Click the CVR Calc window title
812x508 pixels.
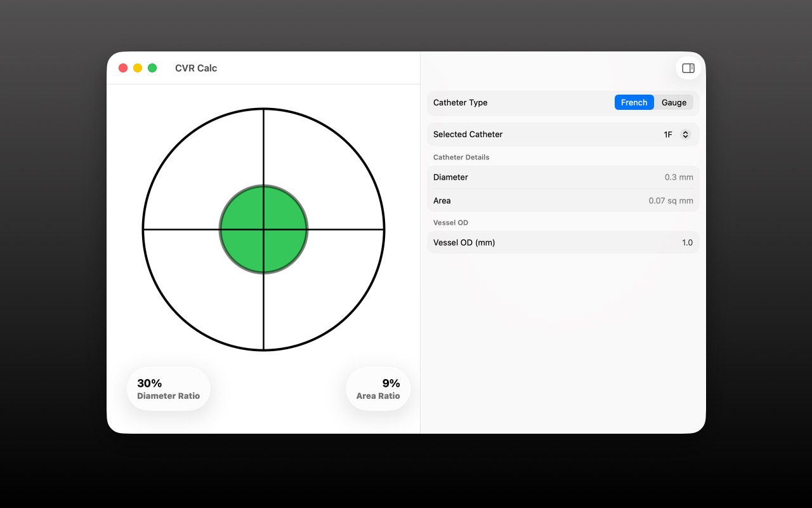196,68
